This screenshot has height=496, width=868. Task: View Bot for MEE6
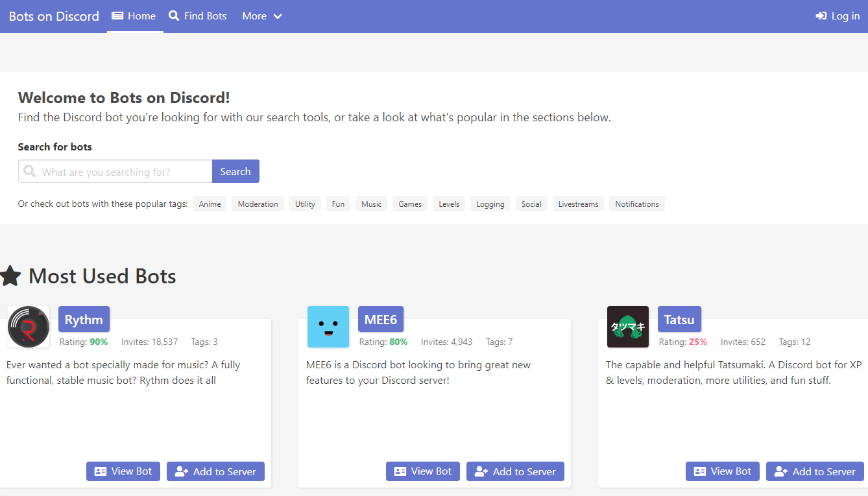(x=423, y=471)
